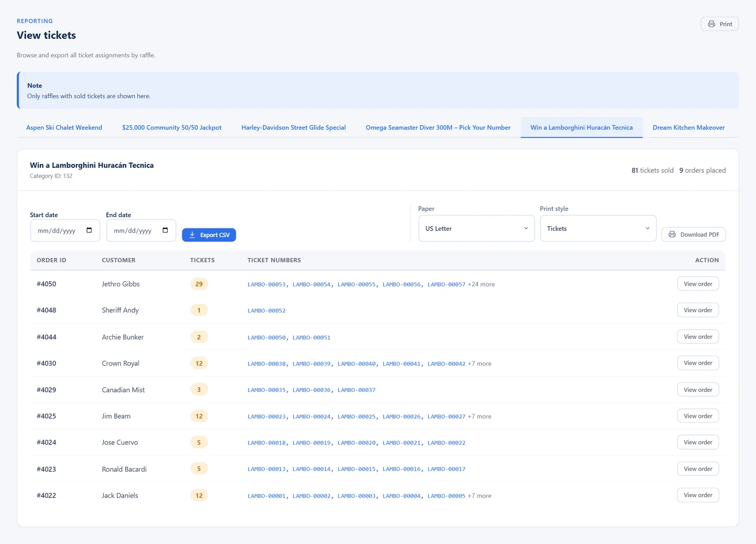Switch to $25,000 Community 50/50 Jackpot tab

(172, 127)
